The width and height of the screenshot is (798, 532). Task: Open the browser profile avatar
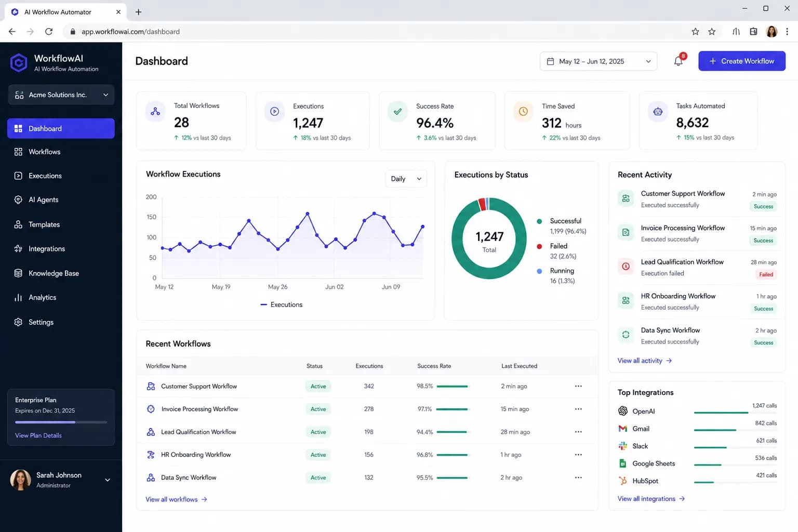(772, 32)
